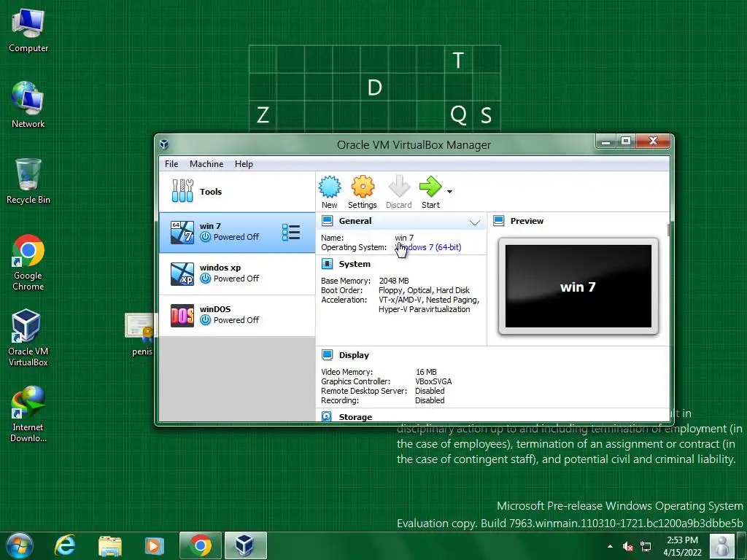Image resolution: width=747 pixels, height=560 pixels.
Task: Click the Display section header
Action: coord(354,355)
